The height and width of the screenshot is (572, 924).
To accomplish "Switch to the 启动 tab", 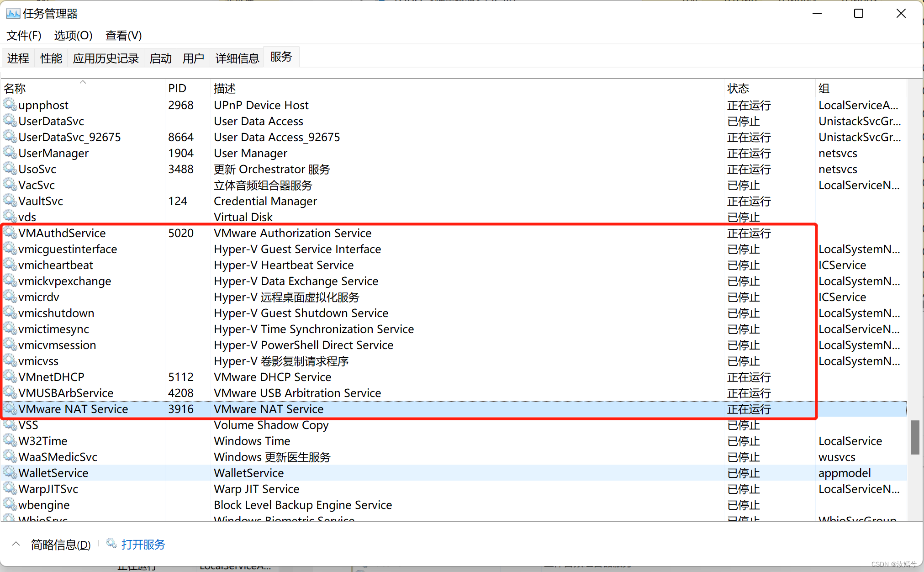I will [161, 58].
